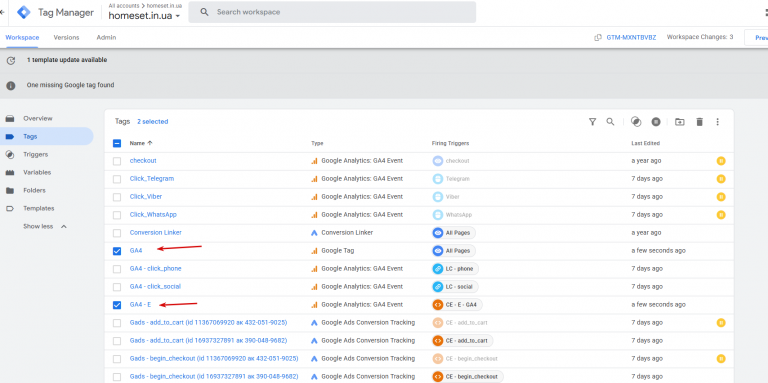Toggle the select-all checkbox in table header
This screenshot has height=383, width=768.
coord(117,144)
